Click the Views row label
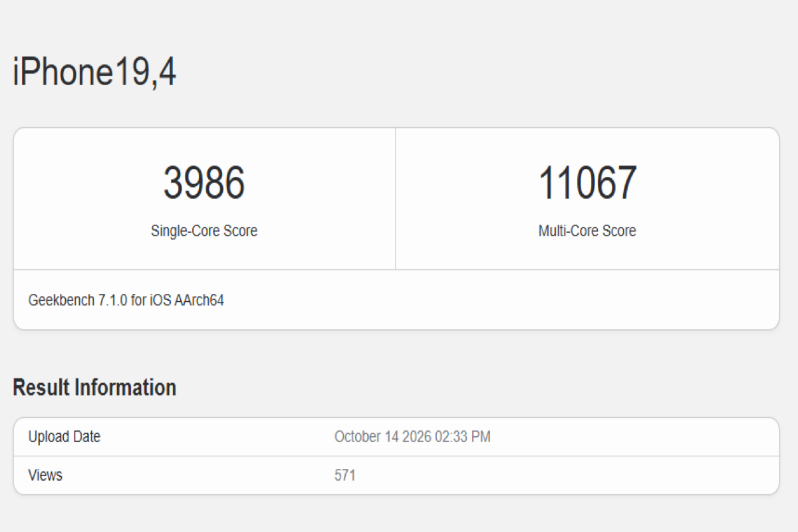Viewport: 798px width, 532px height. [x=45, y=475]
